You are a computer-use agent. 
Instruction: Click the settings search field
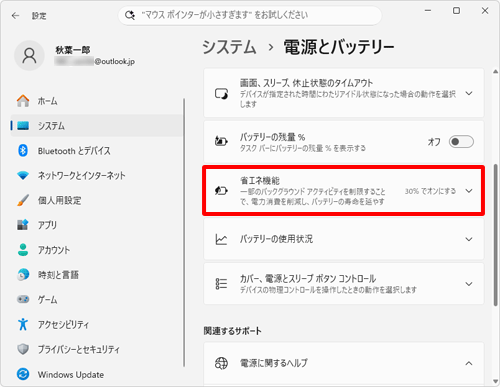pyautogui.click(x=250, y=15)
